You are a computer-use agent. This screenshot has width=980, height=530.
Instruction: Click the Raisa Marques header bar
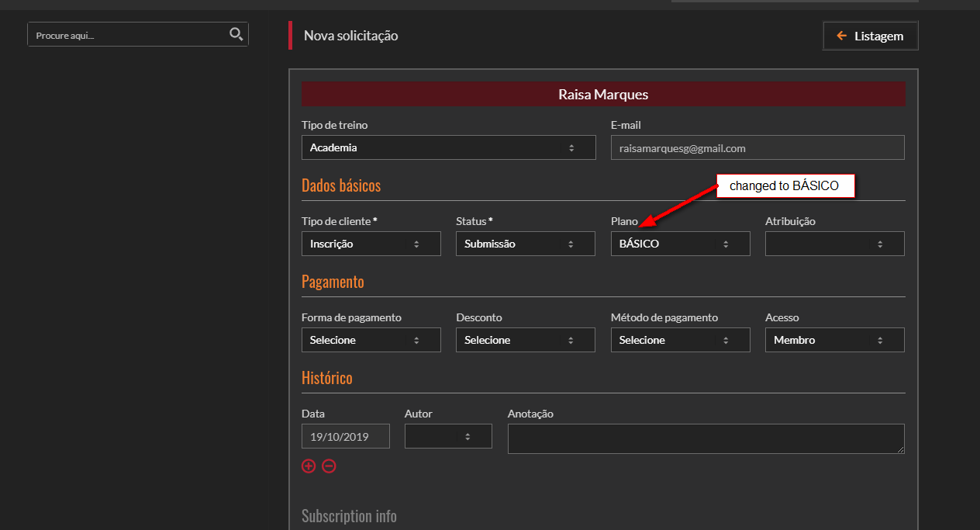603,95
